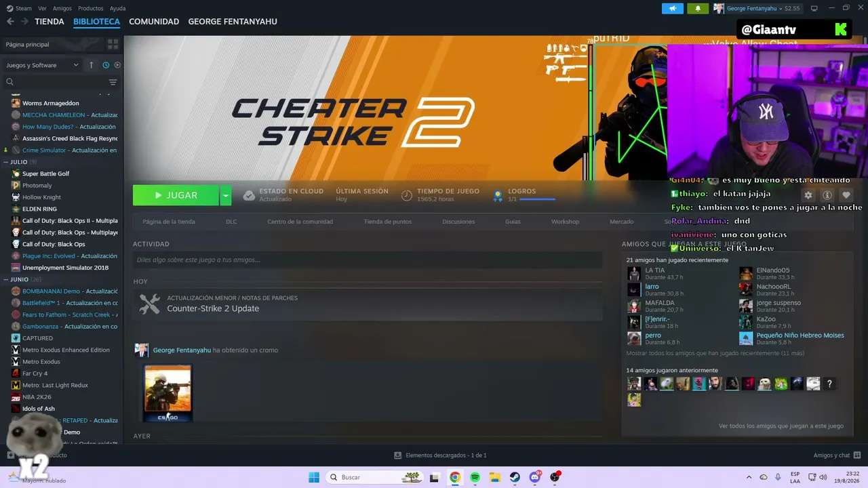View all friends who play this game

(781, 426)
